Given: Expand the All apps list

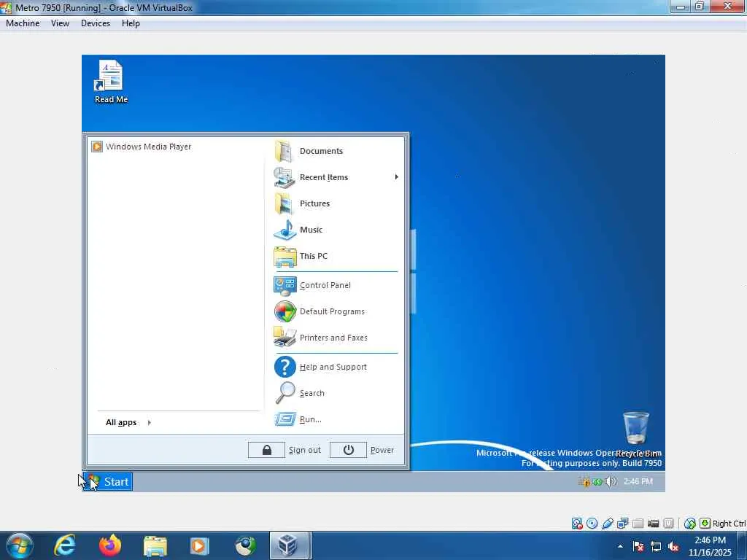Looking at the screenshot, I should click(x=128, y=422).
